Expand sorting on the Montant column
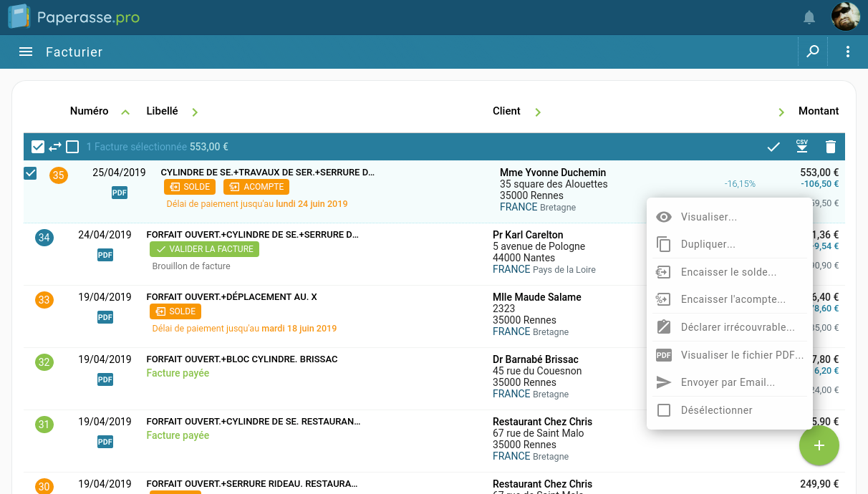 pos(781,112)
